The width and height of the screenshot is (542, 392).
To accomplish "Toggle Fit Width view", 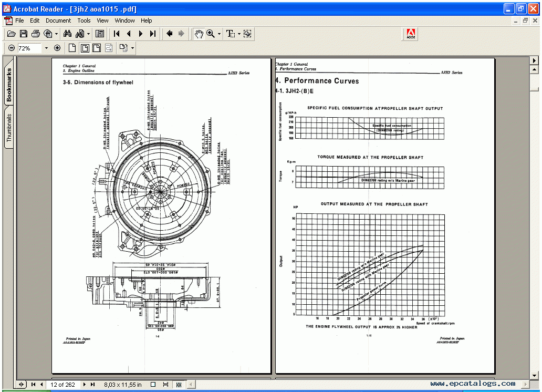I will click(x=97, y=48).
